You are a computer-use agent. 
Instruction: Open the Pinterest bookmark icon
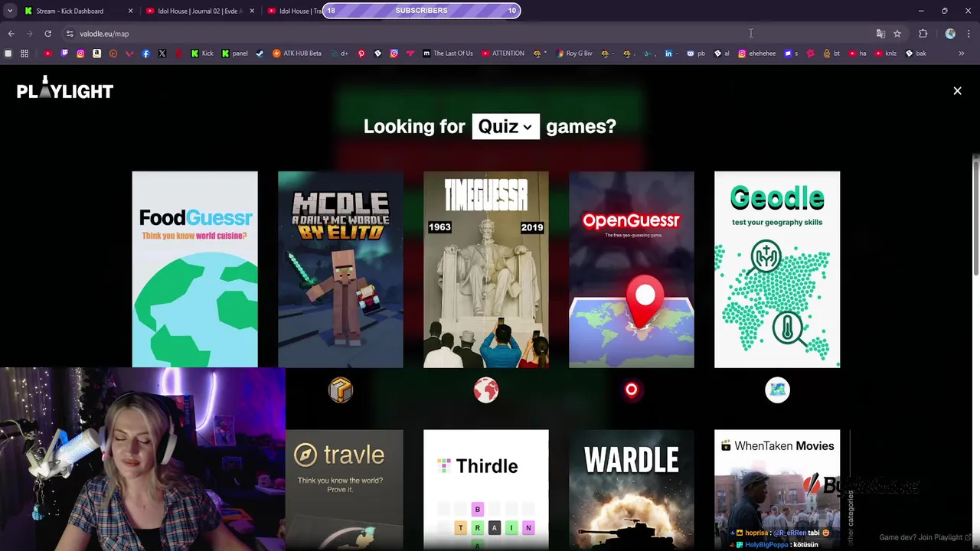(x=361, y=54)
